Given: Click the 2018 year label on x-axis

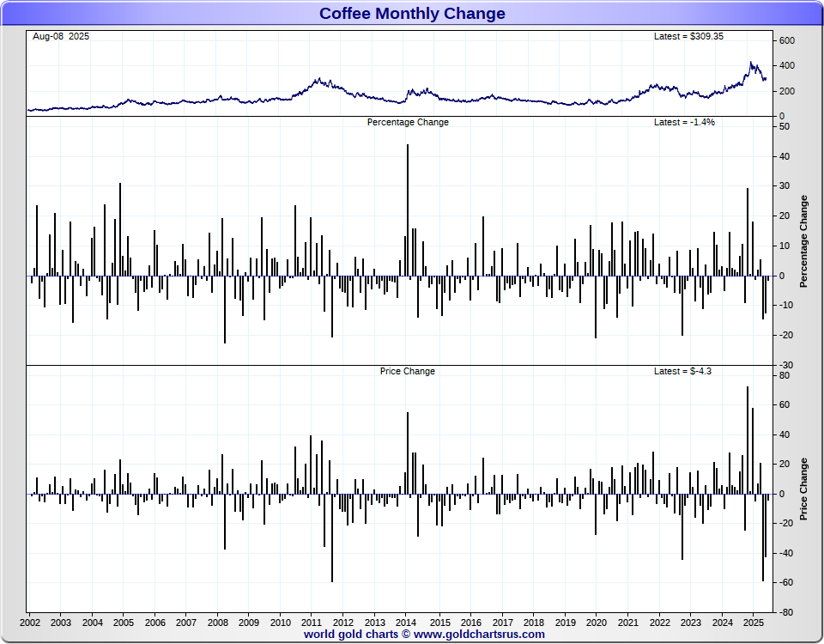Looking at the screenshot, I should pyautogui.click(x=534, y=623).
